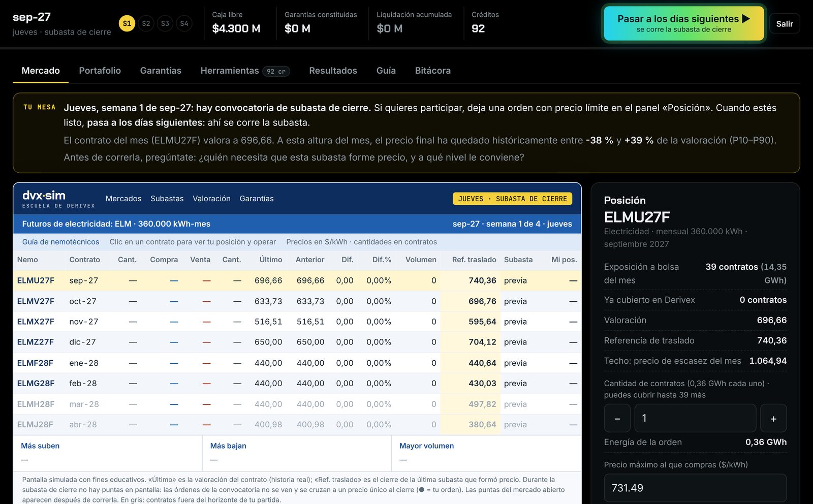Click the 740,36 reference value for sep-27
This screenshot has height=504, width=813.
482,280
